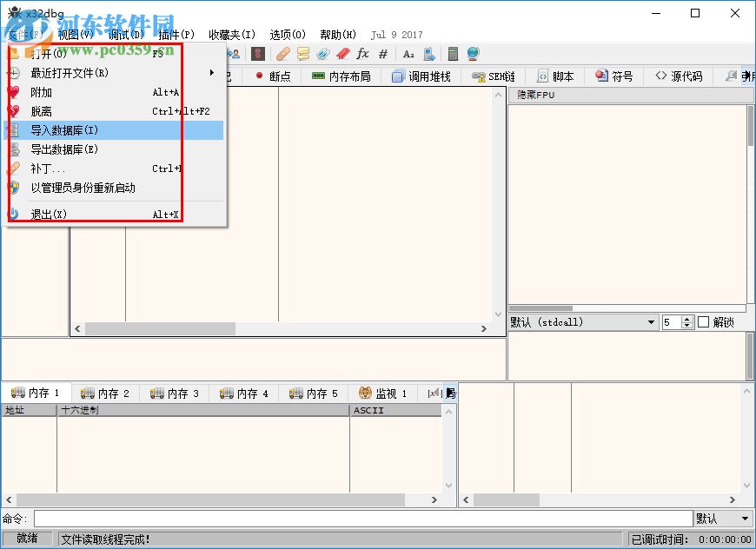
Task: Enable the 解锁 checkbox in the FPU panel
Action: (x=704, y=321)
